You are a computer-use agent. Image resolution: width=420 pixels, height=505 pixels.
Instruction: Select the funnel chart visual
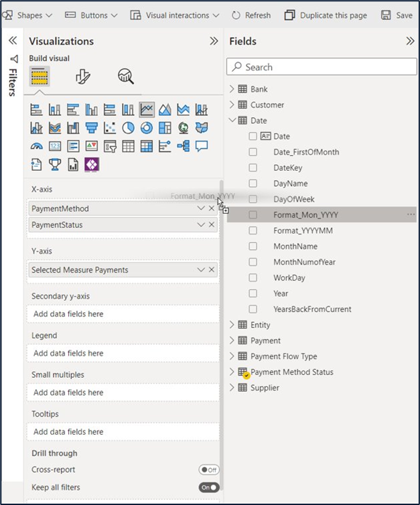(x=92, y=128)
